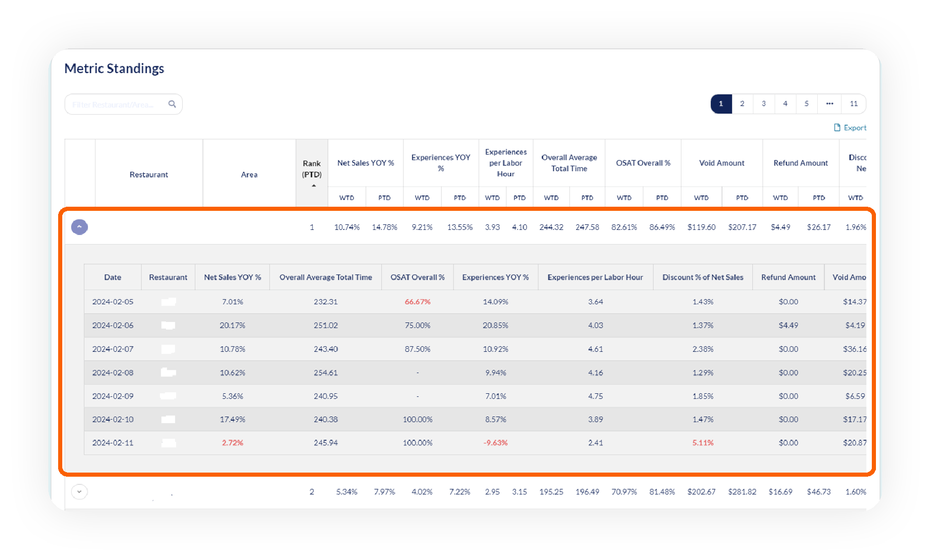This screenshot has width=931, height=560.
Task: Open page 5 of results
Action: [x=806, y=104]
